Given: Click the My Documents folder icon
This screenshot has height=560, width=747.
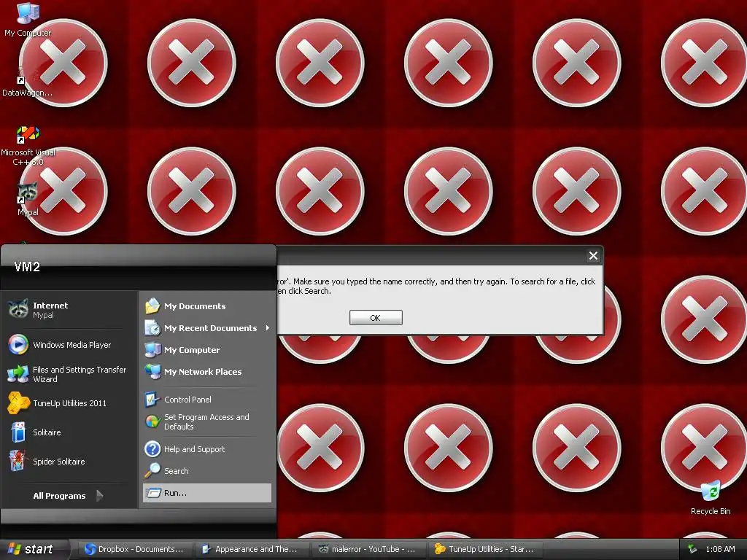Looking at the screenshot, I should (x=152, y=306).
